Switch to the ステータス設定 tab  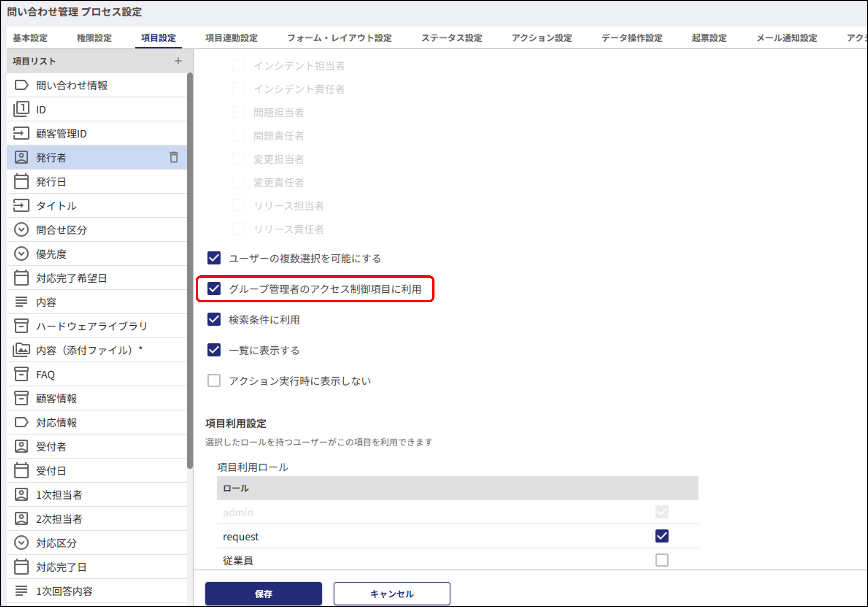click(451, 38)
